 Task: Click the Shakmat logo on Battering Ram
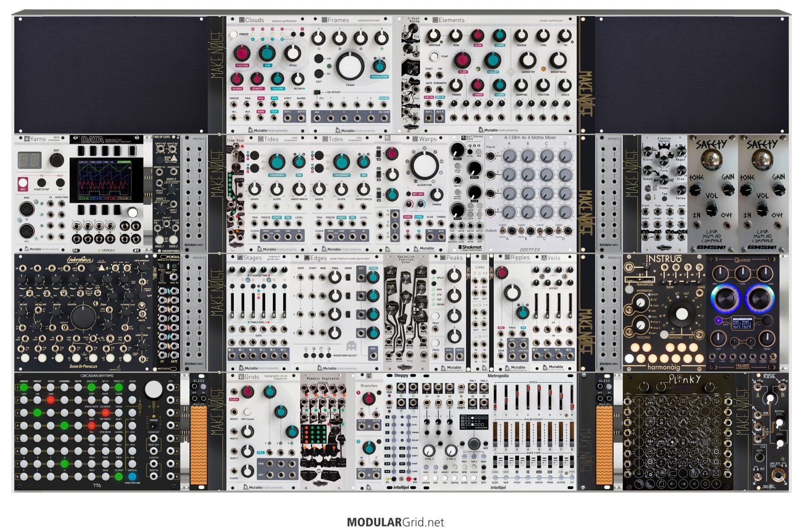[470, 247]
